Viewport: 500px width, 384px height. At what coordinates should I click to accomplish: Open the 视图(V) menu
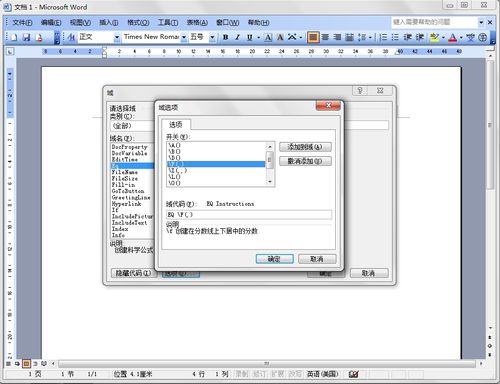(x=80, y=22)
